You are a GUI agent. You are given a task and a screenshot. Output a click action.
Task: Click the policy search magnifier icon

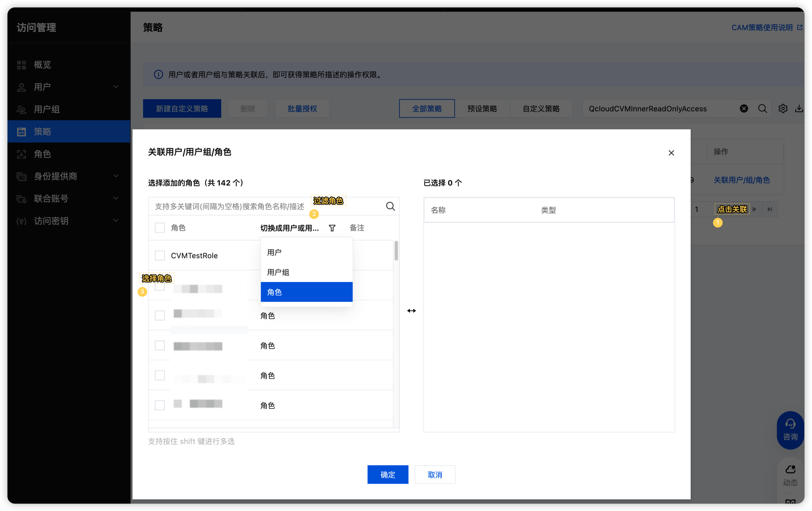point(762,109)
